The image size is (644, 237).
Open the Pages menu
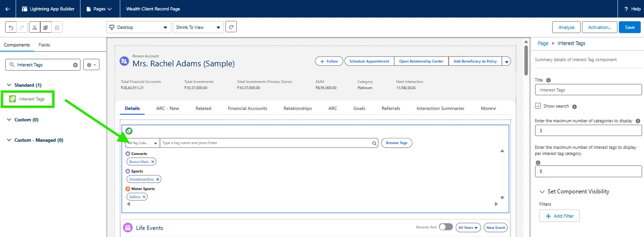99,9
